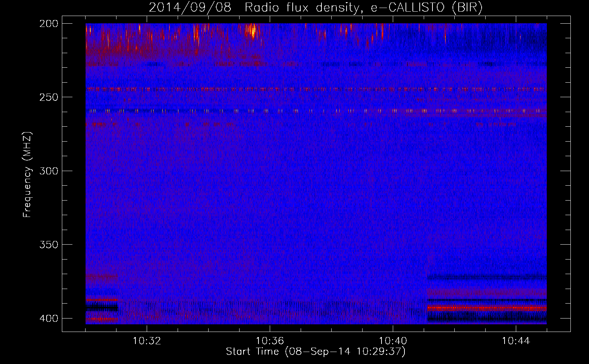The width and height of the screenshot is (589, 364).
Task: Click the bright yellow burst near 10:35 at 200 MHz
Action: click(252, 31)
